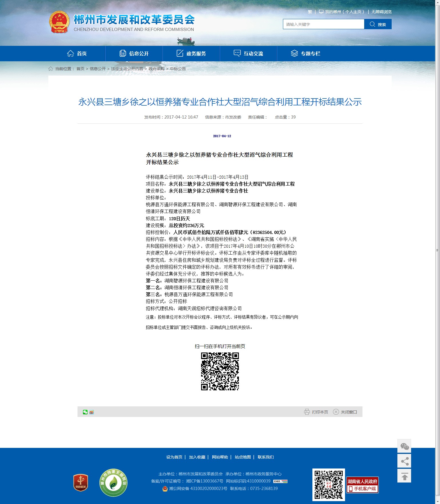The width and height of the screenshot is (440, 504).
Task: Click 打印本页 print link
Action: (x=320, y=412)
